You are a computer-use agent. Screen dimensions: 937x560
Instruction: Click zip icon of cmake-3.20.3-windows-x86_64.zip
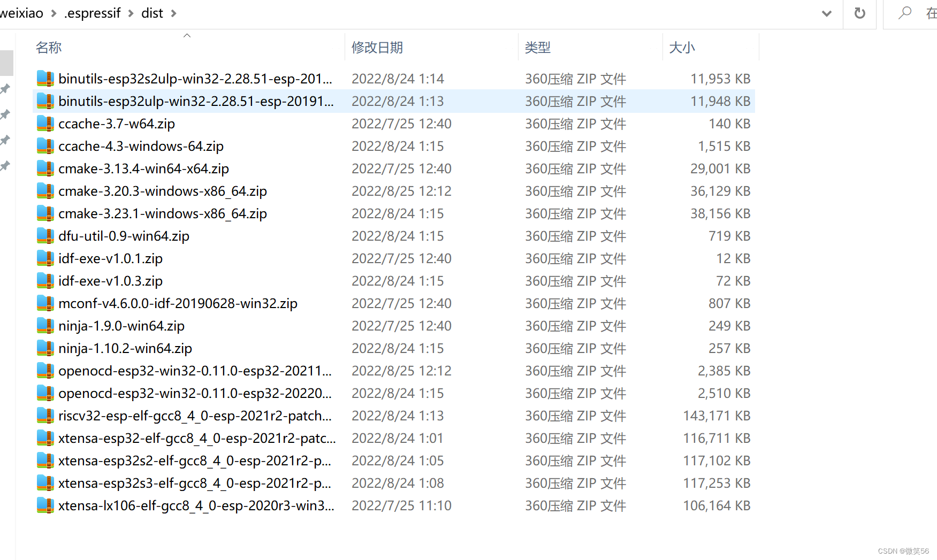click(45, 191)
